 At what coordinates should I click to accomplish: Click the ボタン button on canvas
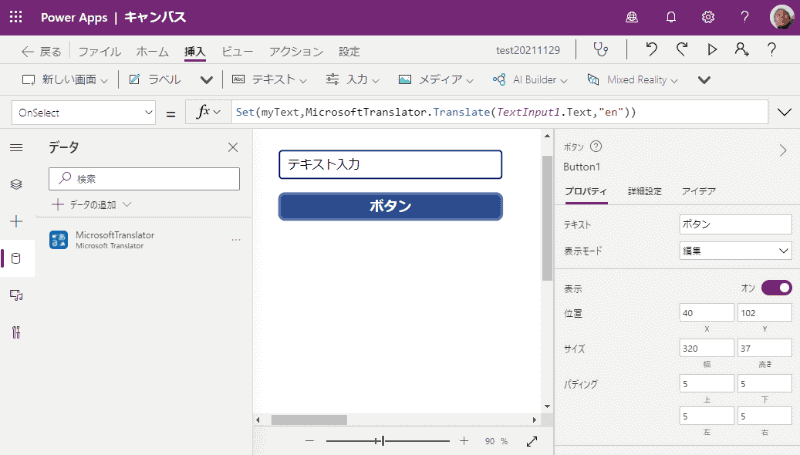(x=390, y=206)
